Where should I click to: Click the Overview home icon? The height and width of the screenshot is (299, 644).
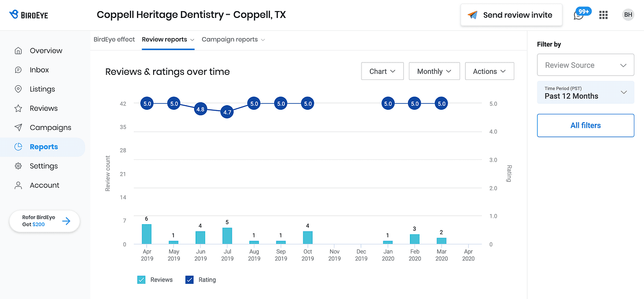pyautogui.click(x=18, y=51)
